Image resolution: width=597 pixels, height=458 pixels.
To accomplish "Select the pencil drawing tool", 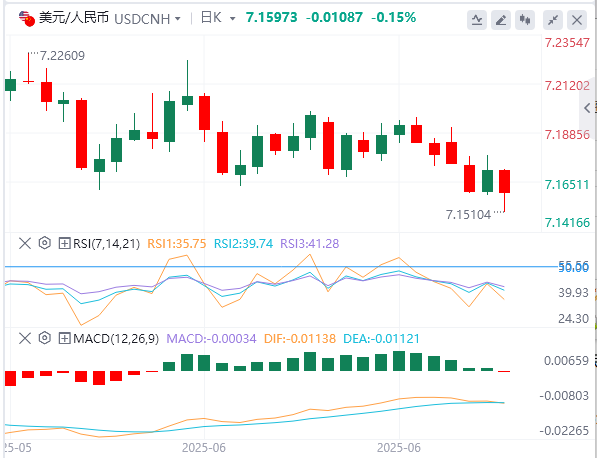I will click(501, 19).
